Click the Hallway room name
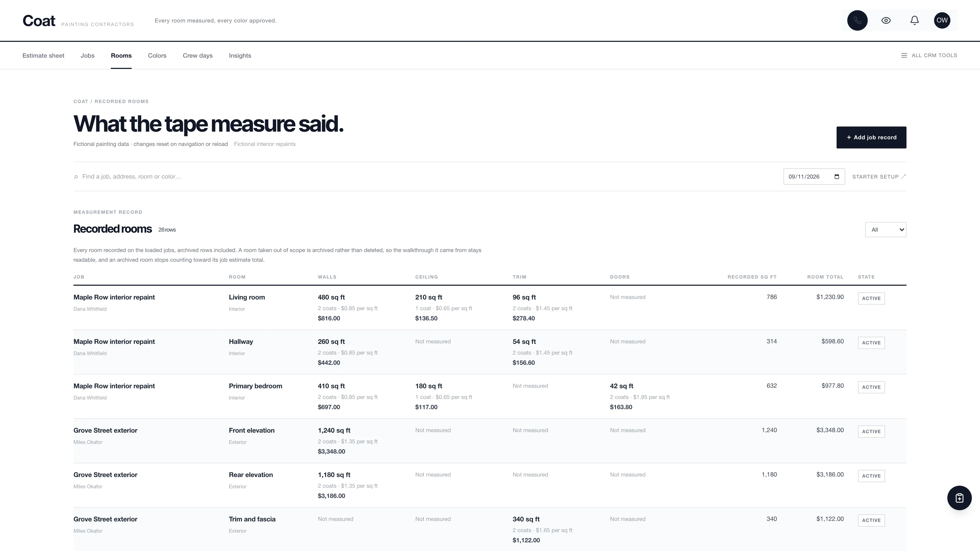The width and height of the screenshot is (980, 551). click(x=241, y=342)
